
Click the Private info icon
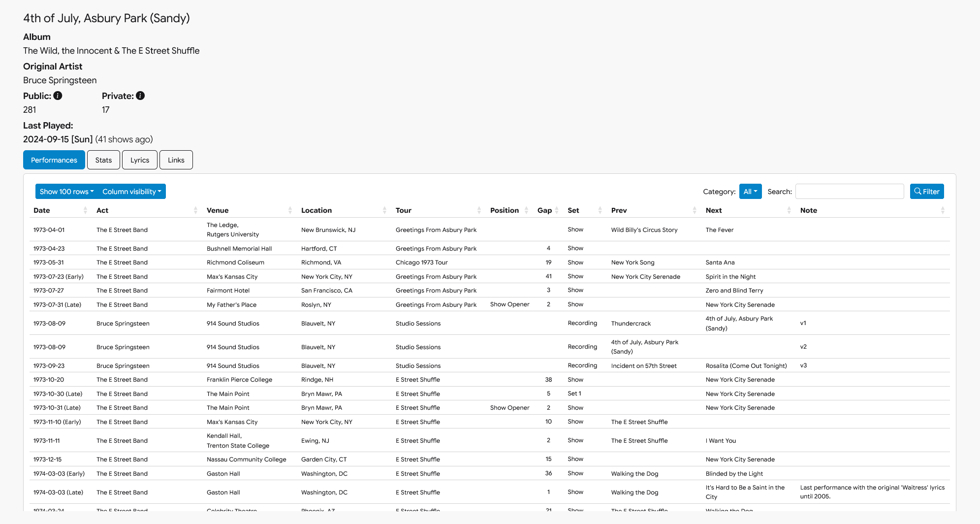pos(140,96)
